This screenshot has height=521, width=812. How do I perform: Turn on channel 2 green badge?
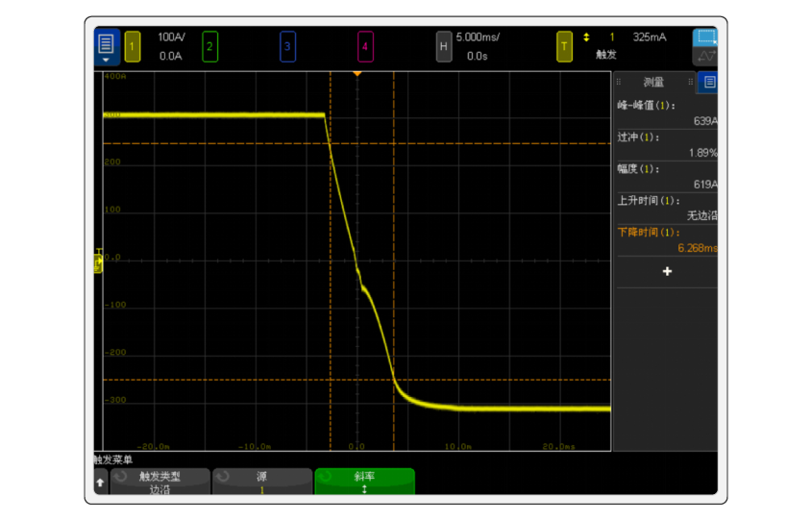tap(209, 46)
